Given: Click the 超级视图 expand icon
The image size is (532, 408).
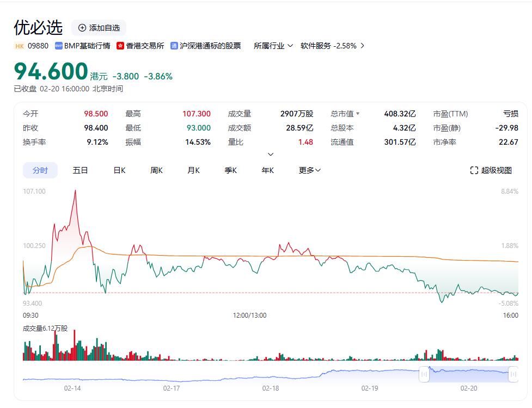Looking at the screenshot, I should pyautogui.click(x=474, y=170).
